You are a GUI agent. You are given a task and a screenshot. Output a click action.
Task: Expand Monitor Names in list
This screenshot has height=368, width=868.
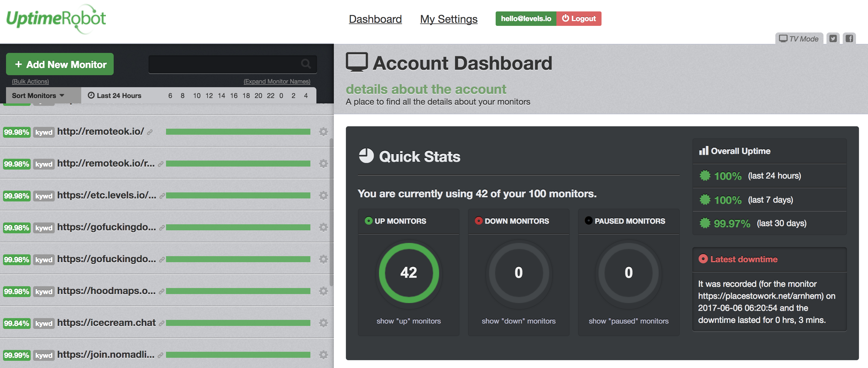277,81
